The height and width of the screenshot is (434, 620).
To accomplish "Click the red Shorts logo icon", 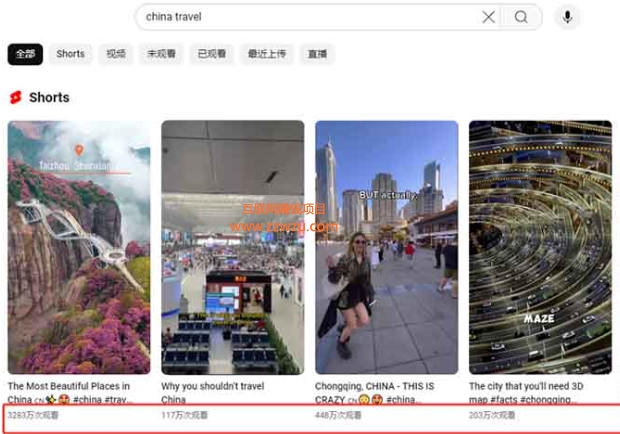I will click(x=16, y=97).
